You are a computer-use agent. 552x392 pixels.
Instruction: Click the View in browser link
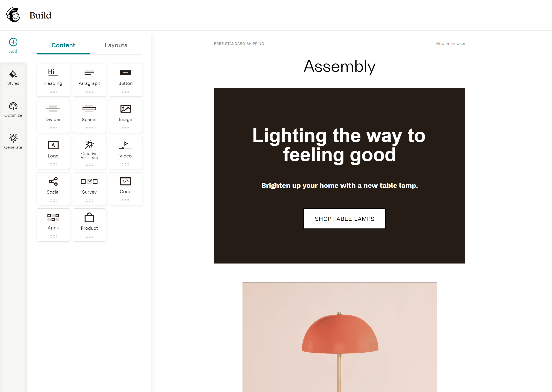[451, 43]
